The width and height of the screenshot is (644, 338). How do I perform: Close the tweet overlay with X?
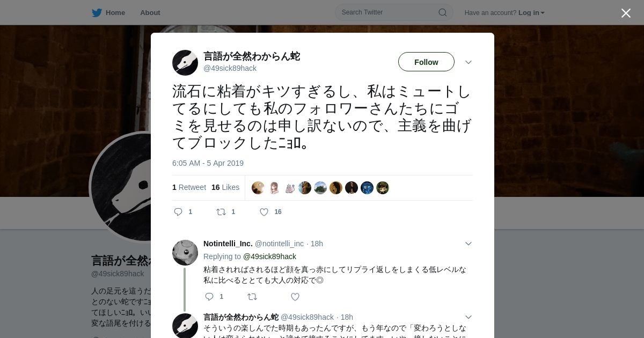(626, 13)
